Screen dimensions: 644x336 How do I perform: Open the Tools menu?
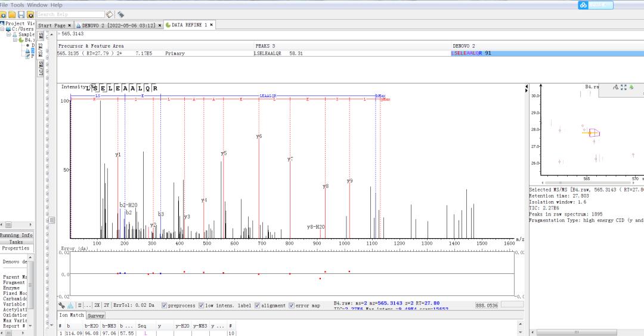point(17,5)
